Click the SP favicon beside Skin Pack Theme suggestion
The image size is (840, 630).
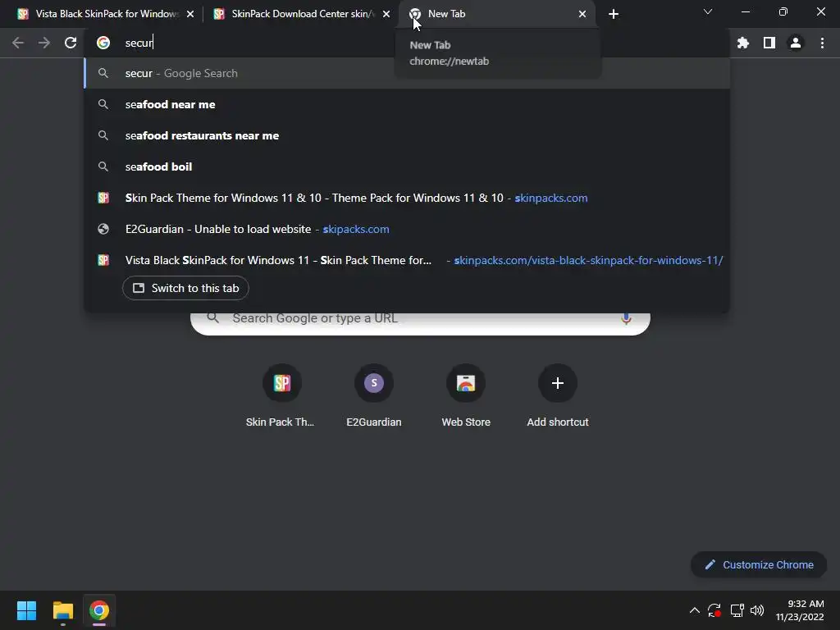point(103,198)
